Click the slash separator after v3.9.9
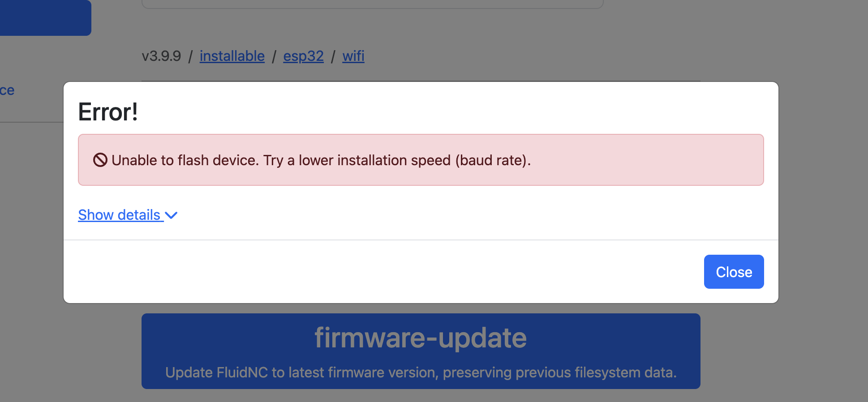Viewport: 868px width, 402px height. (190, 56)
